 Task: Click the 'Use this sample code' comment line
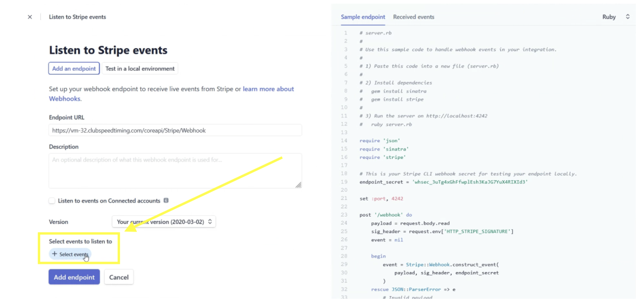tap(458, 50)
